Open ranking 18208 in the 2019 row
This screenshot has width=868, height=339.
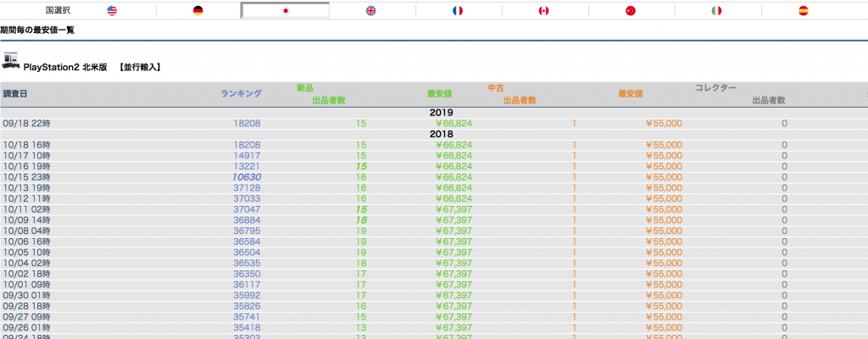pyautogui.click(x=247, y=124)
